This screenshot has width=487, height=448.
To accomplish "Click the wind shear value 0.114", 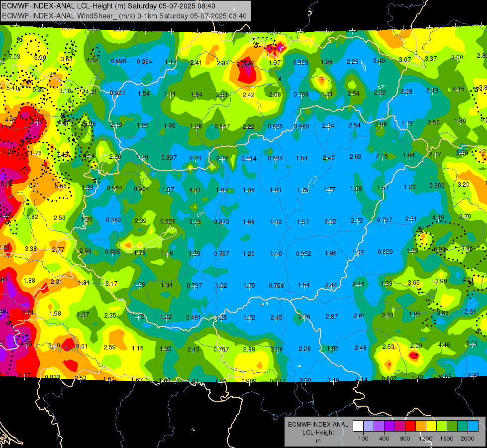I will click(x=249, y=159).
